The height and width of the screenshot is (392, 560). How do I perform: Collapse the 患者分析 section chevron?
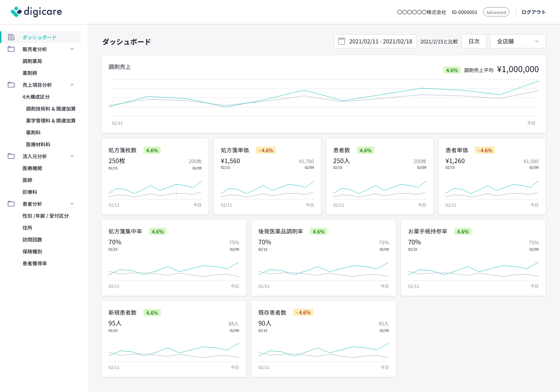(72, 204)
